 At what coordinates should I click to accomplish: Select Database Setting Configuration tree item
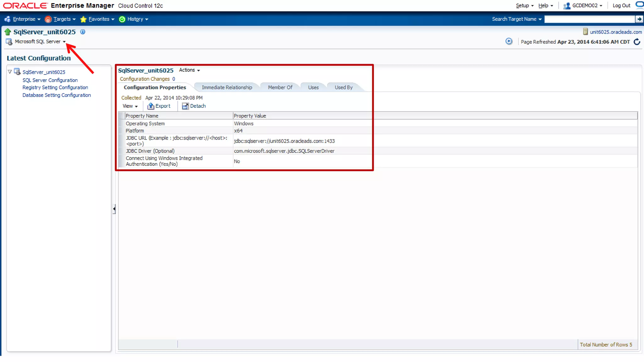coord(57,95)
